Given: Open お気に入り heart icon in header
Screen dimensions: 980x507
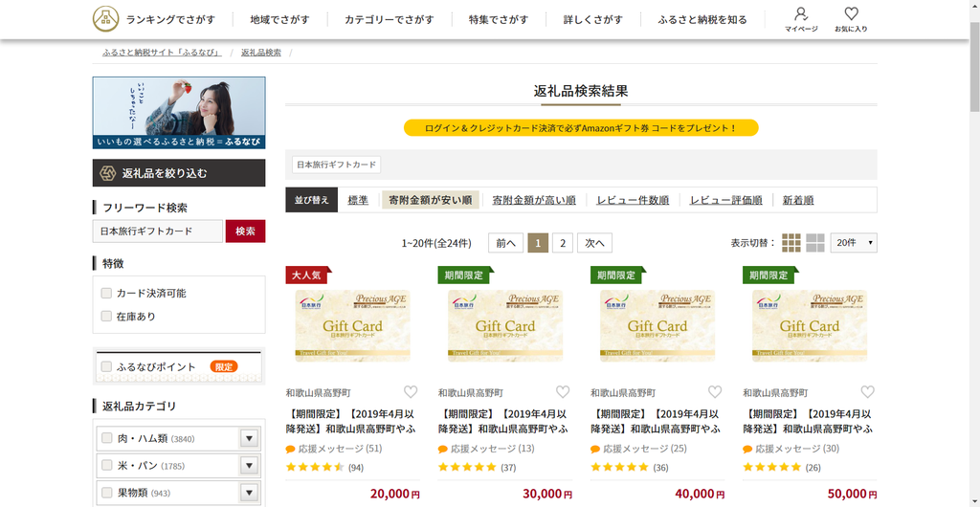Looking at the screenshot, I should coord(851,13).
